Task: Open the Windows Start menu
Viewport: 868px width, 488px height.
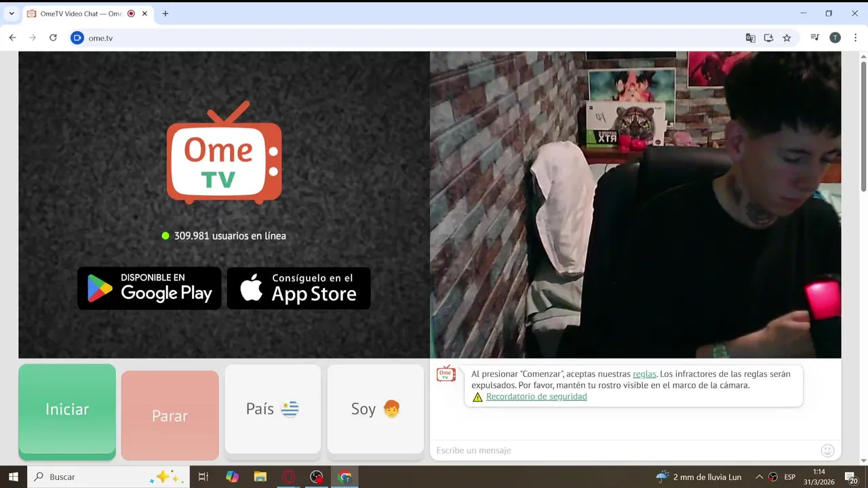Action: click(13, 477)
